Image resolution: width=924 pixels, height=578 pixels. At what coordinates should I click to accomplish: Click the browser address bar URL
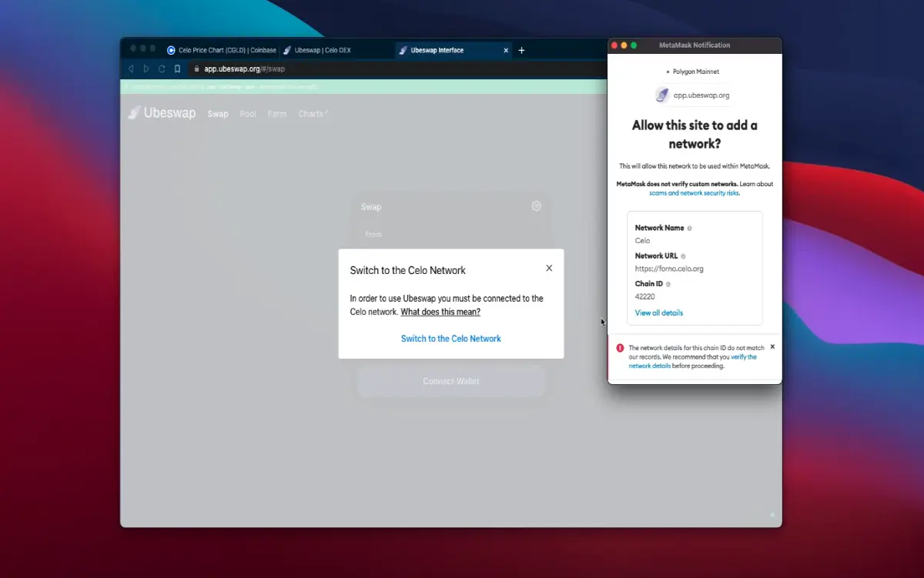(x=244, y=68)
